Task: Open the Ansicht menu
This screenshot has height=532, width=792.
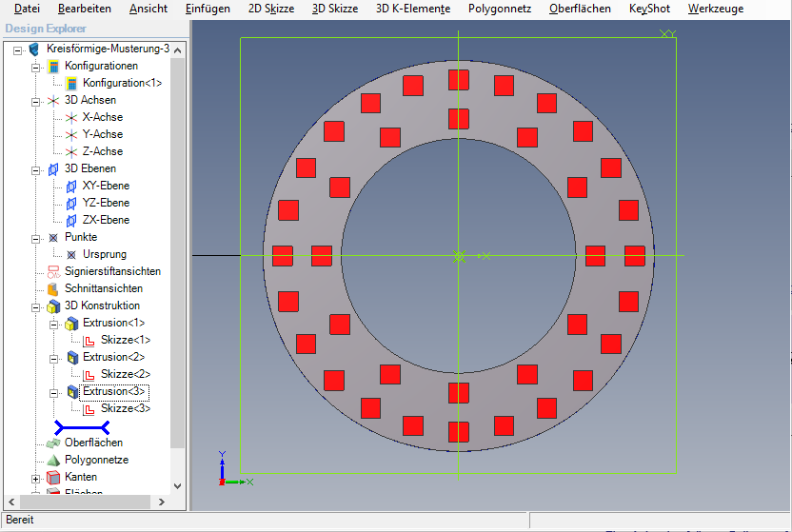Action: [x=148, y=9]
